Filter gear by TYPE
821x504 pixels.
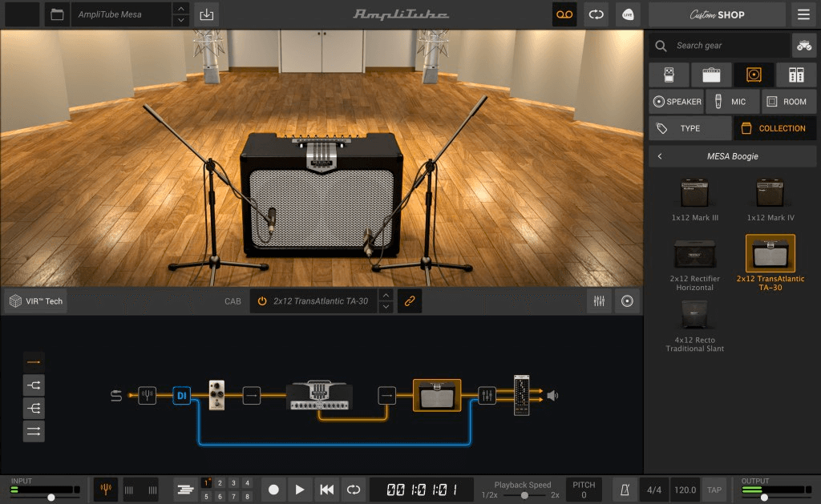pyautogui.click(x=690, y=128)
